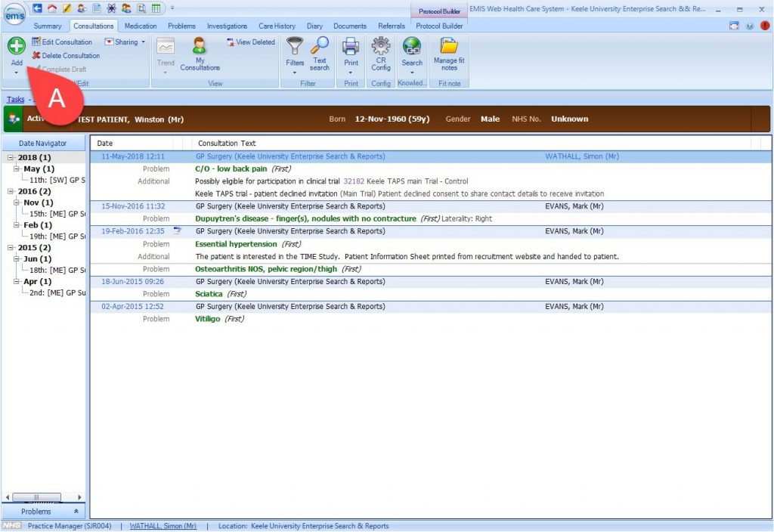Click the window layout icon at top right
This screenshot has width=774, height=532.
(x=734, y=26)
